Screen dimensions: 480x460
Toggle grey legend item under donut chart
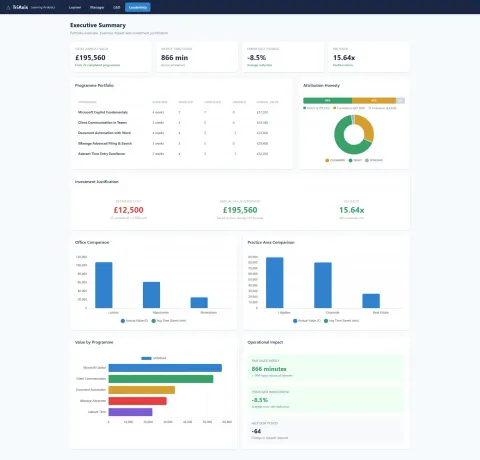374,160
